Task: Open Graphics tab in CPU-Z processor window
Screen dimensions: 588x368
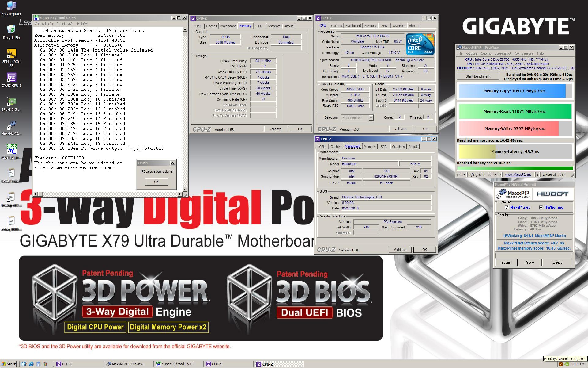Action: coord(399,26)
